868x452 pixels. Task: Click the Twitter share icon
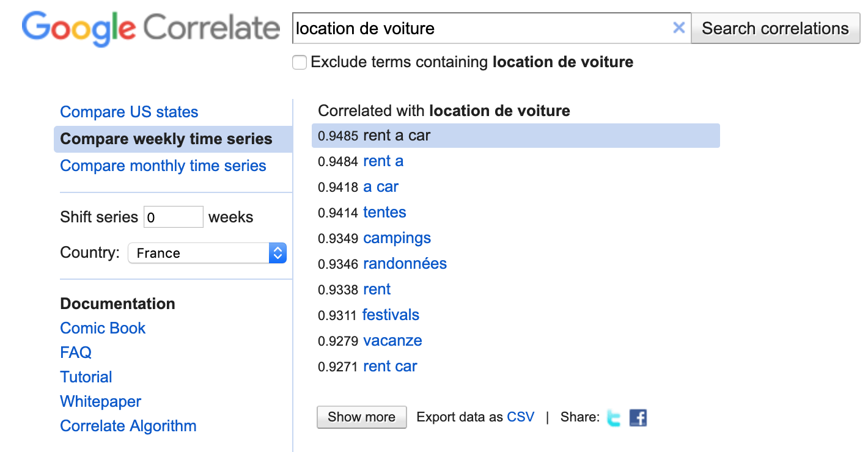point(614,418)
